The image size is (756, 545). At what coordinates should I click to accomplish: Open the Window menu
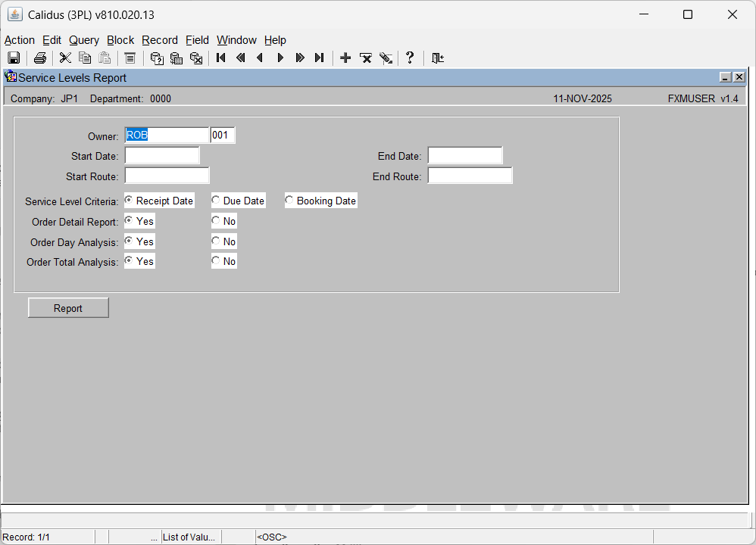click(236, 40)
